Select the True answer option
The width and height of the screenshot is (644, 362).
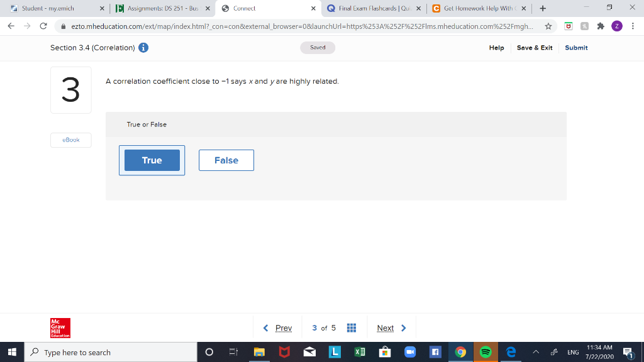pyautogui.click(x=152, y=160)
